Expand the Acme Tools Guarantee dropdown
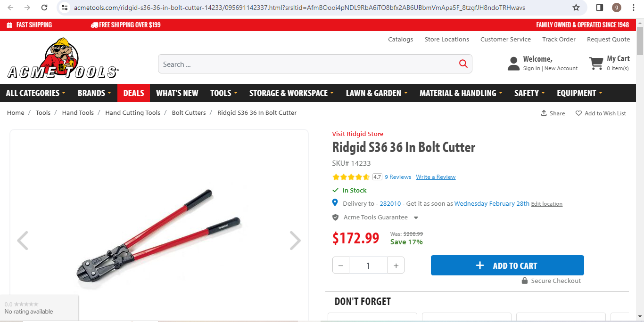Image resolution: width=644 pixels, height=322 pixels. [x=416, y=217]
